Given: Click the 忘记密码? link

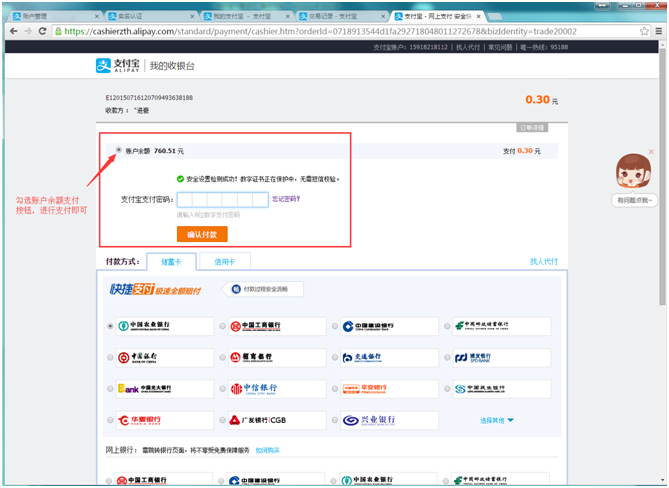Looking at the screenshot, I should tap(286, 199).
